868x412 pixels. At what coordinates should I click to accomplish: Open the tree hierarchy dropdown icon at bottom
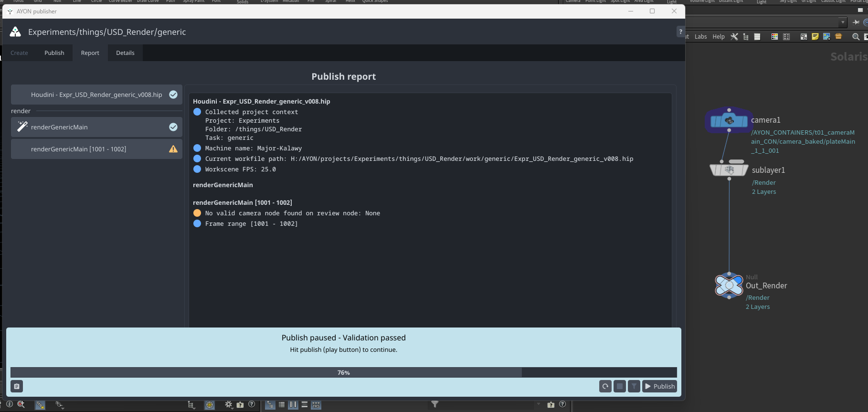coord(191,405)
